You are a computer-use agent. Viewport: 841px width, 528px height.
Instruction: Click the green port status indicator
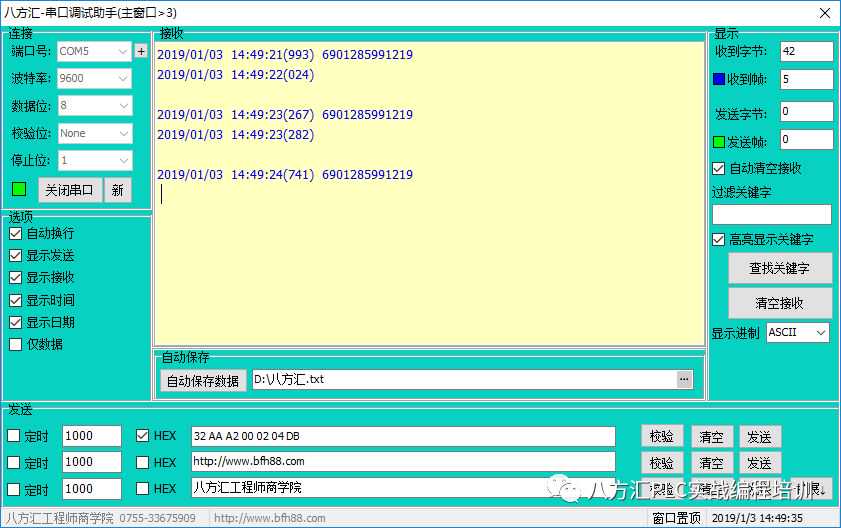19,189
